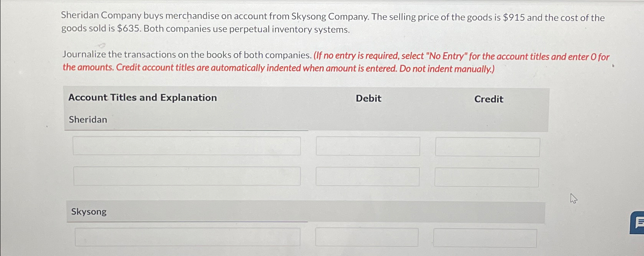644x256 pixels.
Task: Click the Skysong Credit input field
Action: pyautogui.click(x=485, y=237)
